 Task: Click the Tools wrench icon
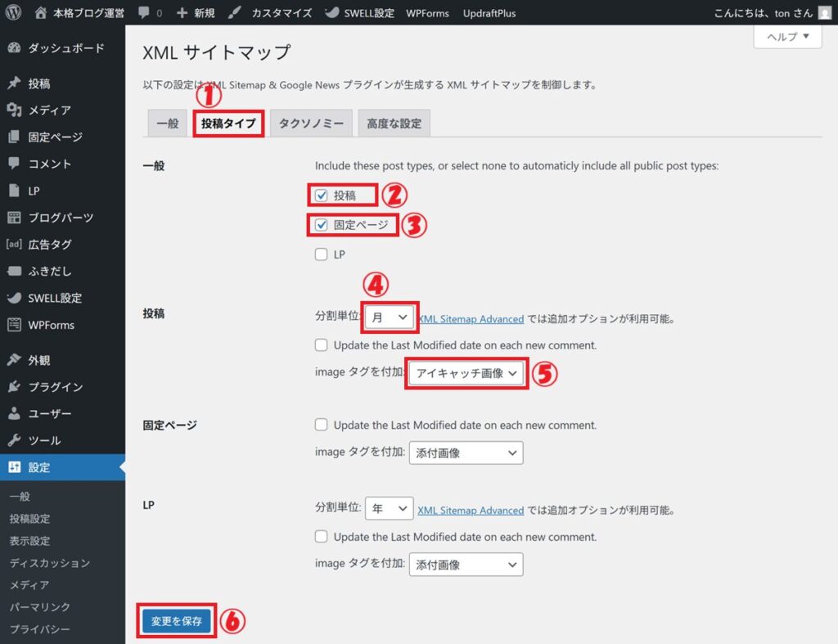(x=14, y=440)
